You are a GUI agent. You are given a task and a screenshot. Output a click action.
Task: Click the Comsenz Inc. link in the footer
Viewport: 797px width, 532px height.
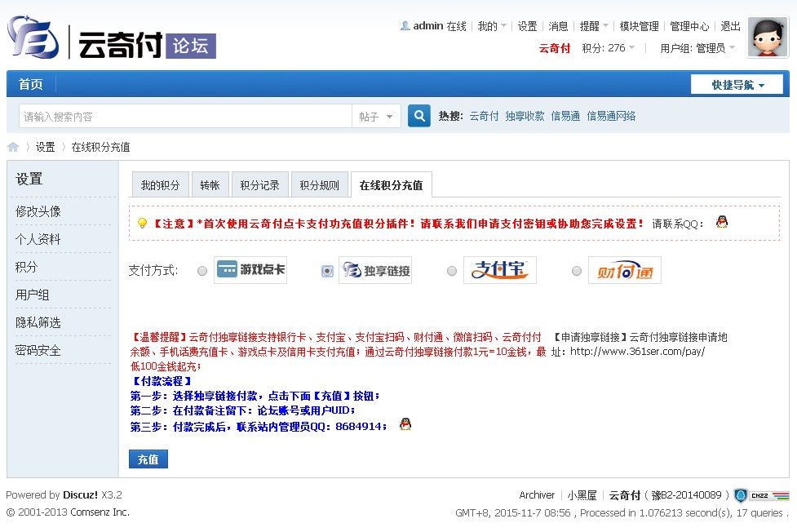click(x=100, y=512)
